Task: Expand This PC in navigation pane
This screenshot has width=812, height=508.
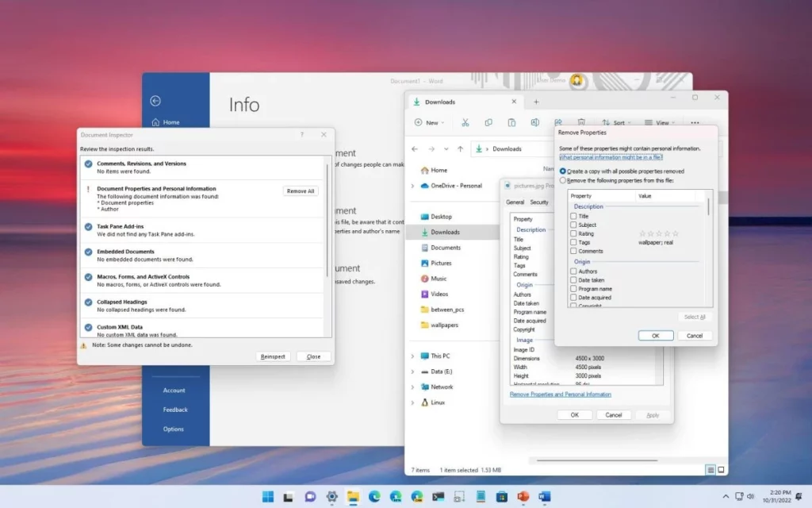Action: (412, 356)
